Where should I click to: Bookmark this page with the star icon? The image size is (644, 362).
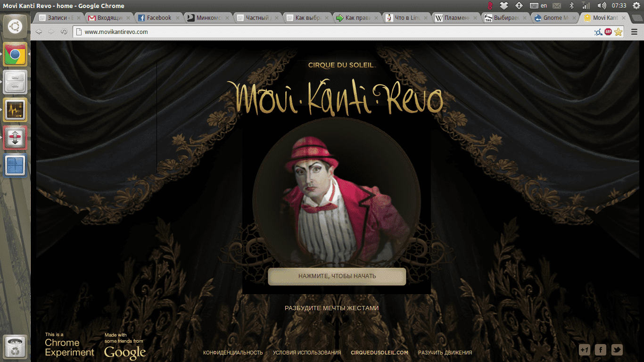(x=619, y=32)
